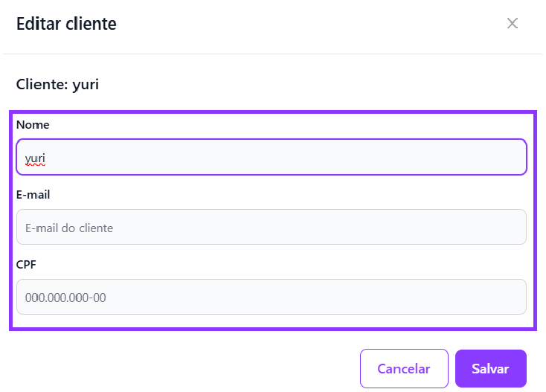Click the E-mail field label

[x=33, y=195]
